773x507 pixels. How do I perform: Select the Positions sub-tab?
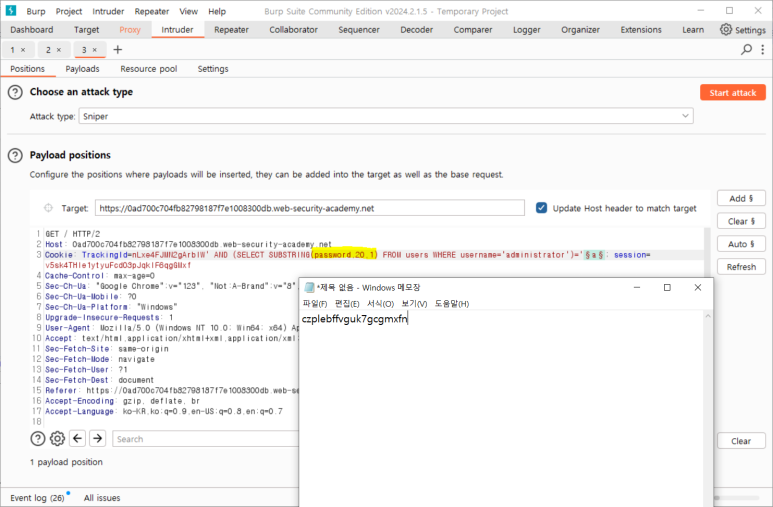point(28,69)
